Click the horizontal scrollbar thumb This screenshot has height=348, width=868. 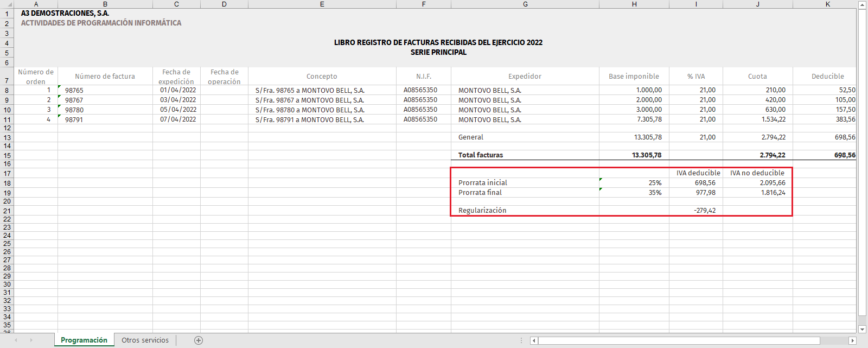coord(679,340)
